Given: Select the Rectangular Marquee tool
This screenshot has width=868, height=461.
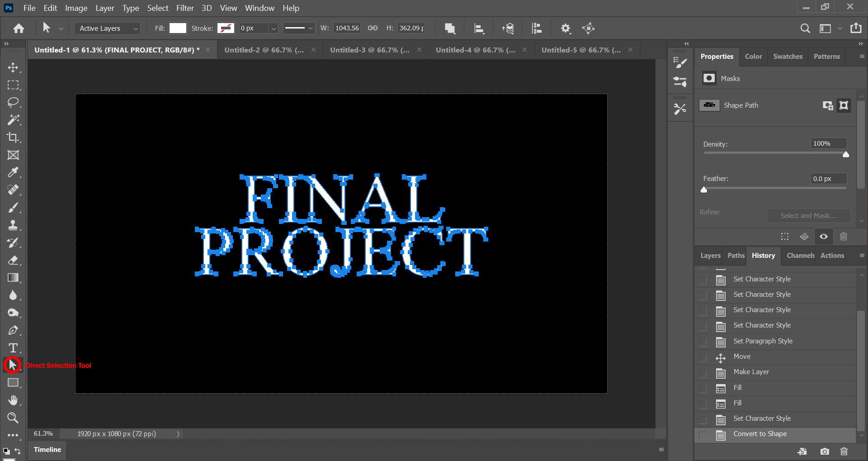Looking at the screenshot, I should [13, 85].
